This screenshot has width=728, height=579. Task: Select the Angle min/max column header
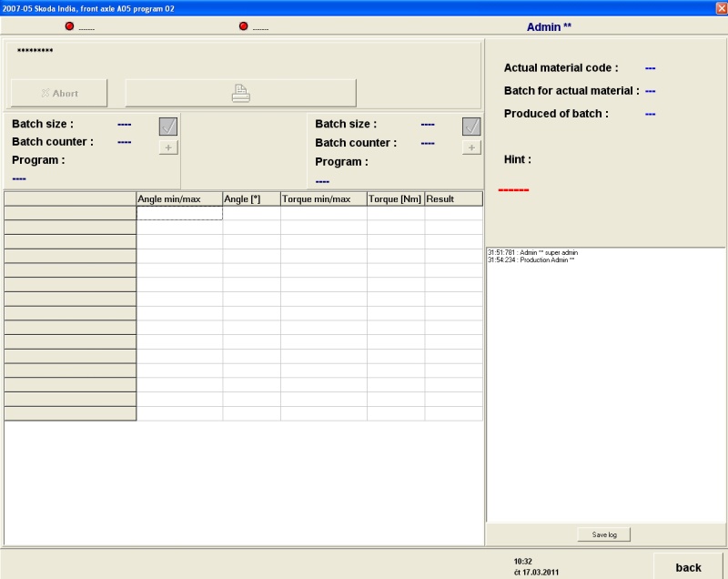[x=179, y=198]
